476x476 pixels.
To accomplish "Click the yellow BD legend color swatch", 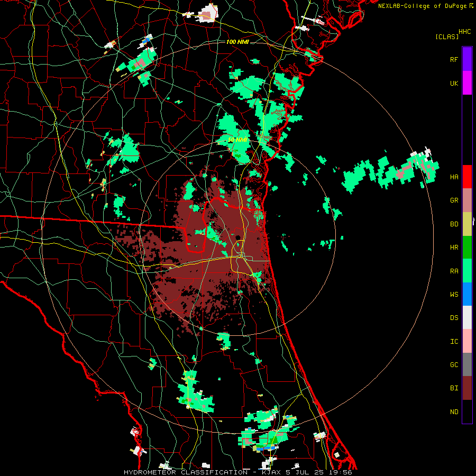I will pos(467,224).
